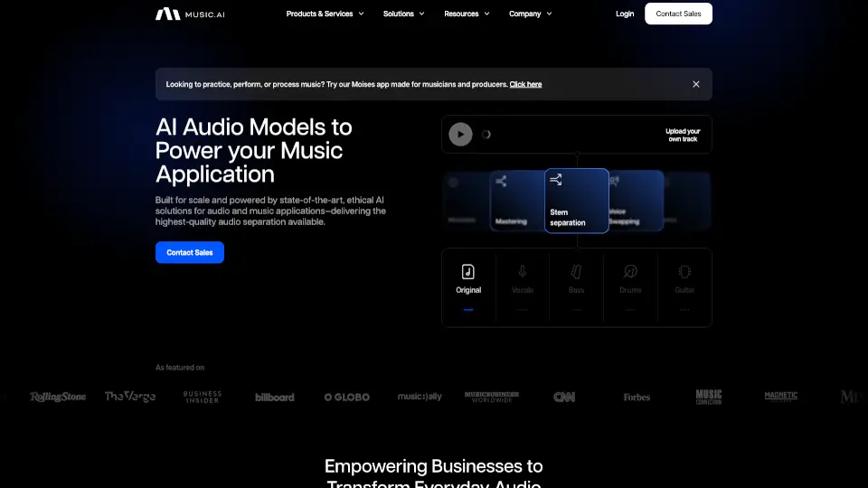The width and height of the screenshot is (868, 488).
Task: Open the Rolling Stone feature logo
Action: coord(58,397)
